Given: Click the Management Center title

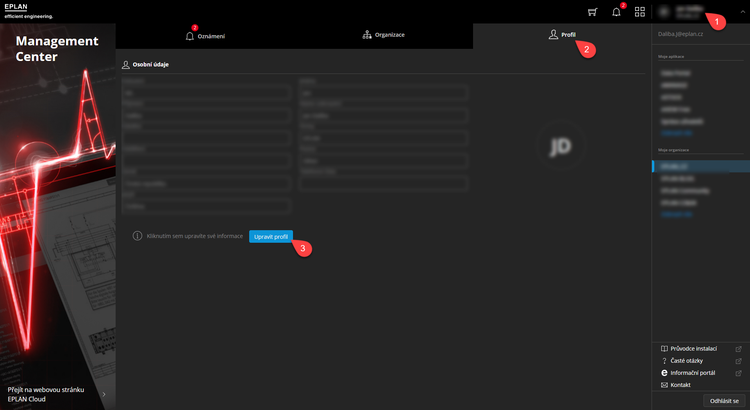Looking at the screenshot, I should pos(57,49).
